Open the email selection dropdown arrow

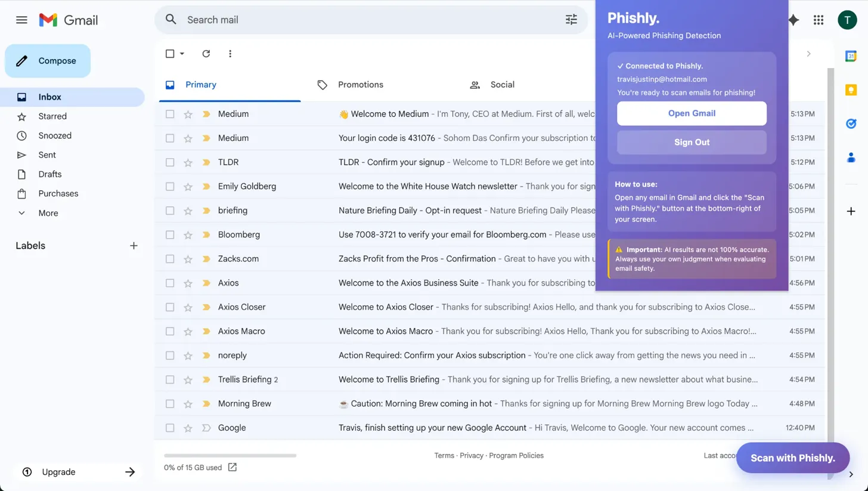click(181, 54)
